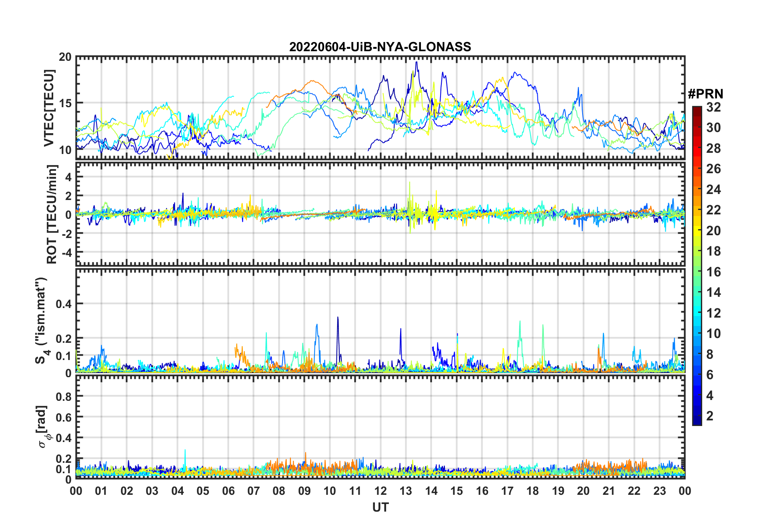Click the colorbar tick label 2
The image size is (761, 532).
point(710,416)
